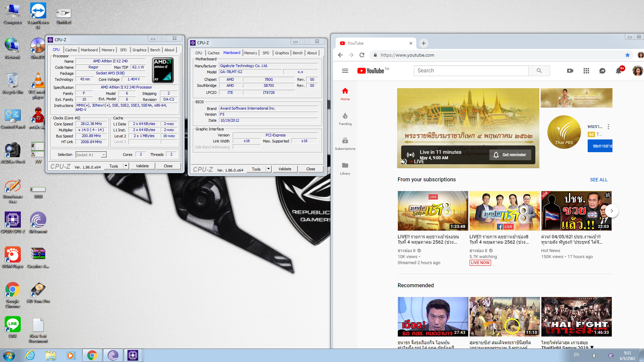
Task: Click the browser address bar URL
Action: coord(407,55)
